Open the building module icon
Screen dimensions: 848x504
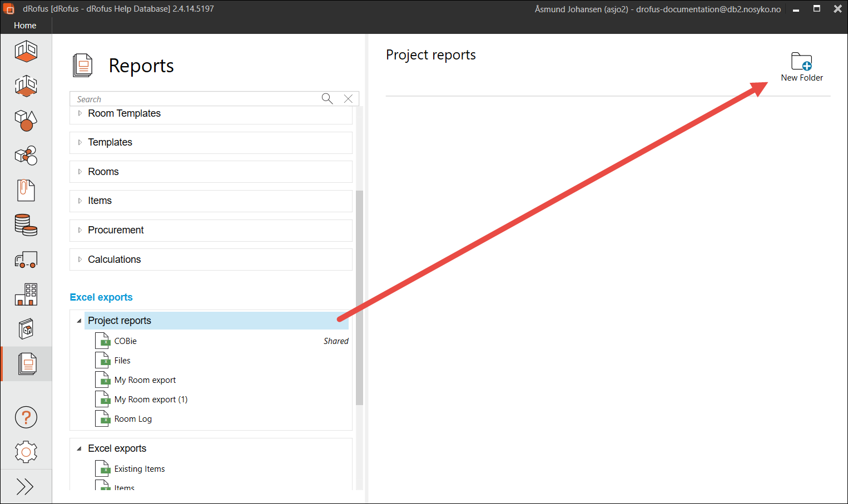pyautogui.click(x=26, y=295)
